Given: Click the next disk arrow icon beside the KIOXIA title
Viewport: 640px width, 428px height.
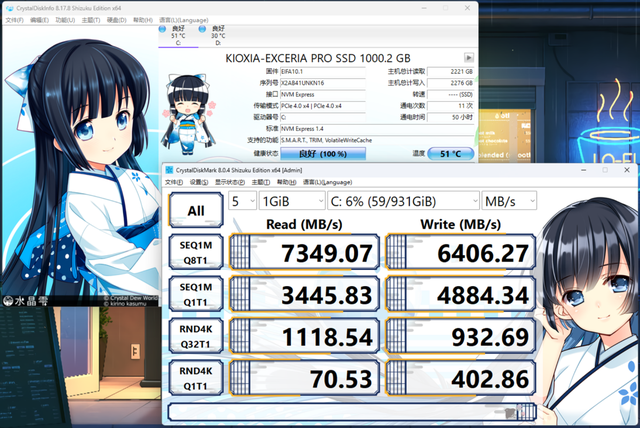Looking at the screenshot, I should pyautogui.click(x=469, y=58).
